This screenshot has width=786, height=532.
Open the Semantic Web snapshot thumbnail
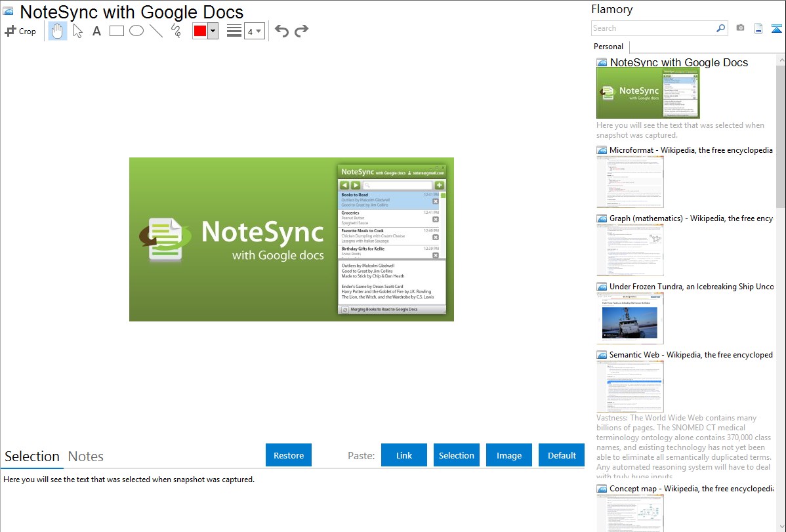pyautogui.click(x=630, y=386)
